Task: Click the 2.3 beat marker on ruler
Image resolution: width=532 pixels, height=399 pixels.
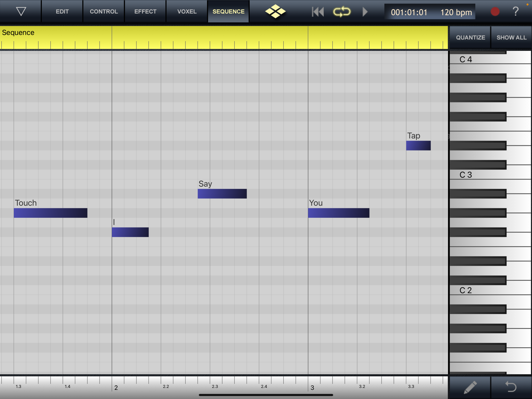Action: (215, 387)
